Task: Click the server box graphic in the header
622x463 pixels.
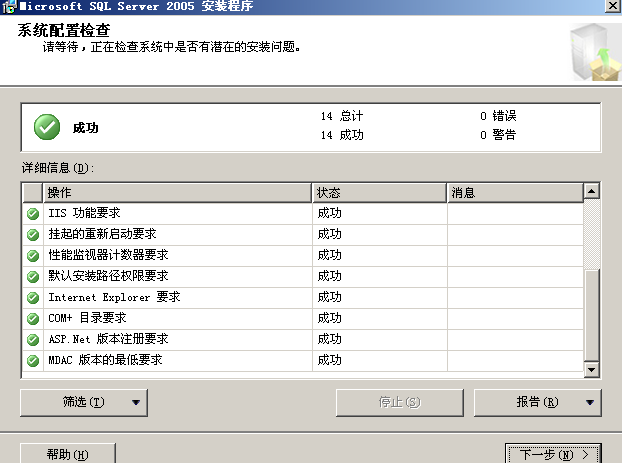Action: pyautogui.click(x=595, y=52)
